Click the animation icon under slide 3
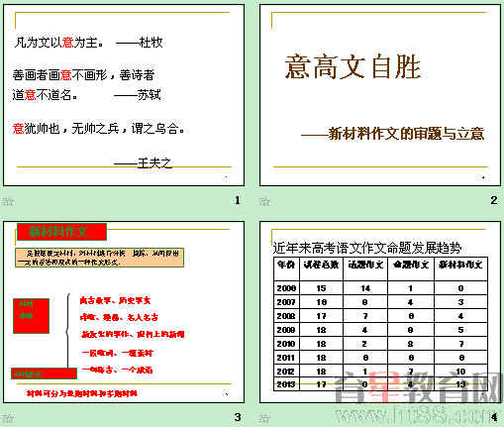504x427 pixels. pyautogui.click(x=8, y=419)
